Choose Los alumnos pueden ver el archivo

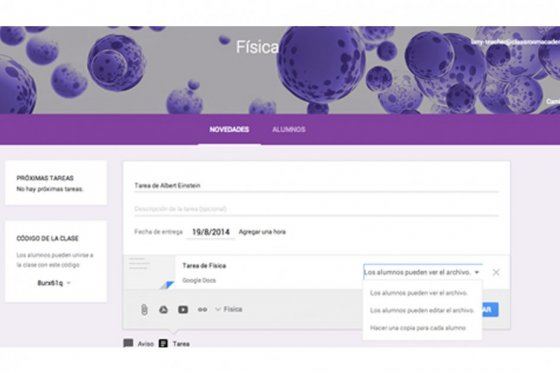point(419,293)
